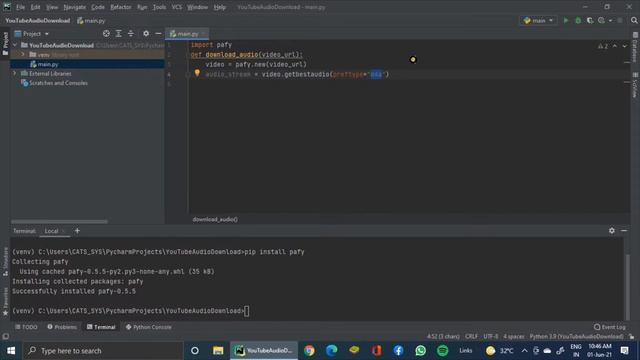
Task: Open the Database side tool window
Action: click(635, 48)
